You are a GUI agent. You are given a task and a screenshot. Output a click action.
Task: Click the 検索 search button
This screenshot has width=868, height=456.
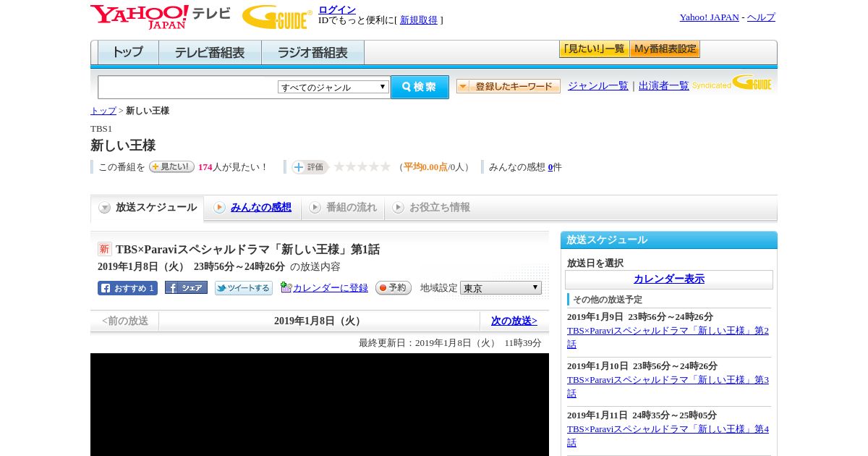click(x=420, y=87)
